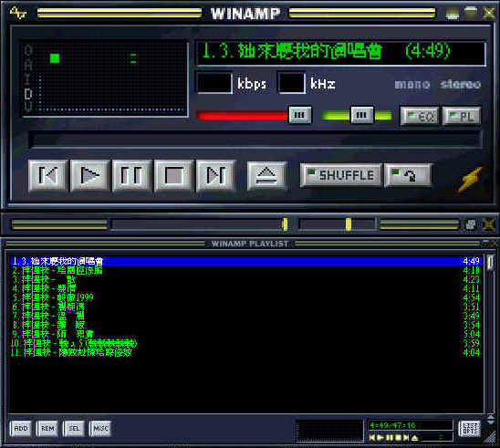Click the playlist scroll arrows beside the list
Viewport: 500px width, 448px height.
pos(491,419)
